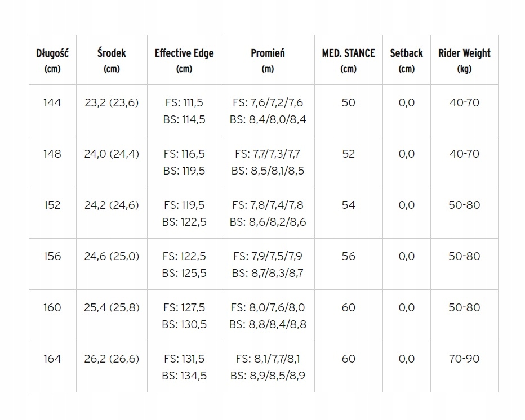Screen dimensions: 525x420
Task: Click the Długość (cm) column header
Action: tap(52, 60)
